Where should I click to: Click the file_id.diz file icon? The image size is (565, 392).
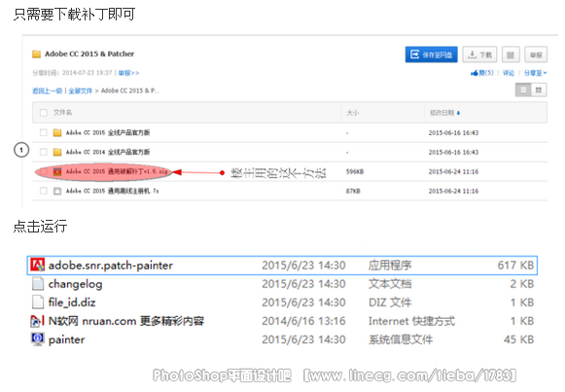click(x=38, y=302)
